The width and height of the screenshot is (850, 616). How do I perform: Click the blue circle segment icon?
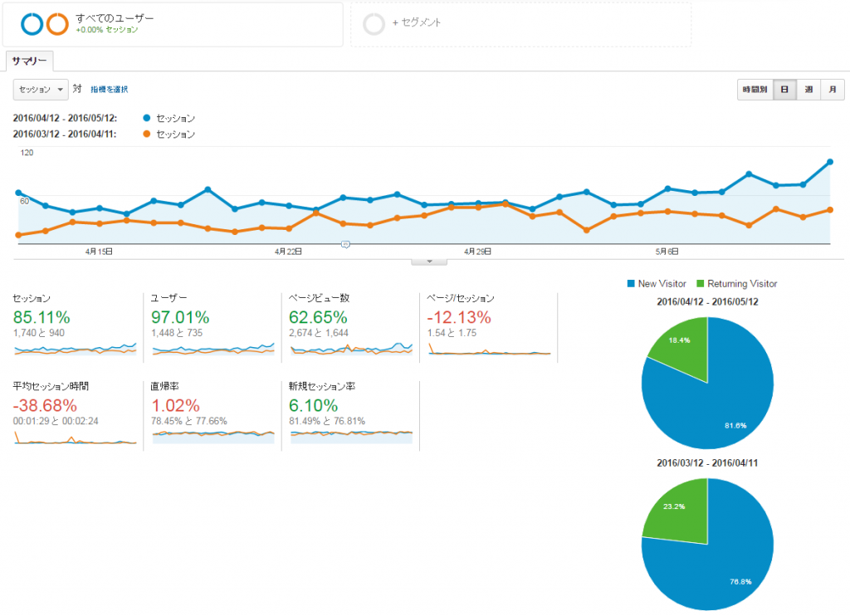32,24
